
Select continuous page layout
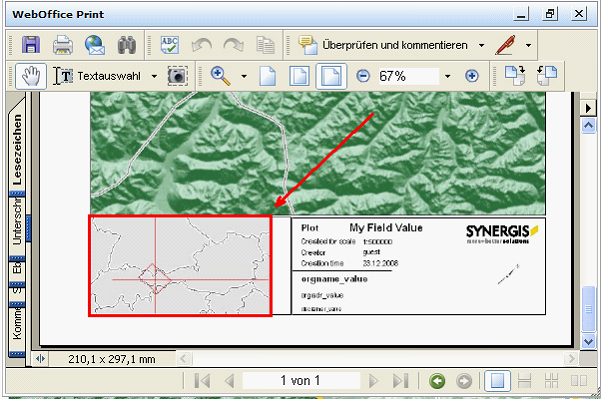[524, 381]
